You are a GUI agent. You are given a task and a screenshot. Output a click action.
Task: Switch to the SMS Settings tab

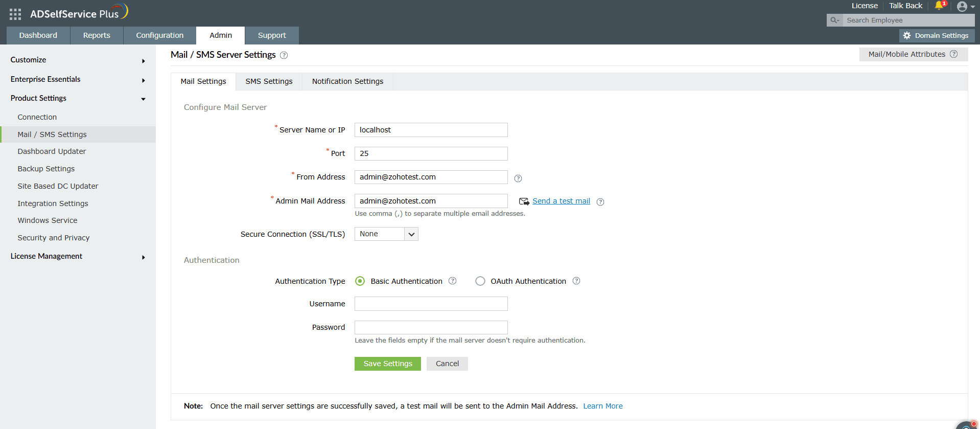(x=269, y=81)
